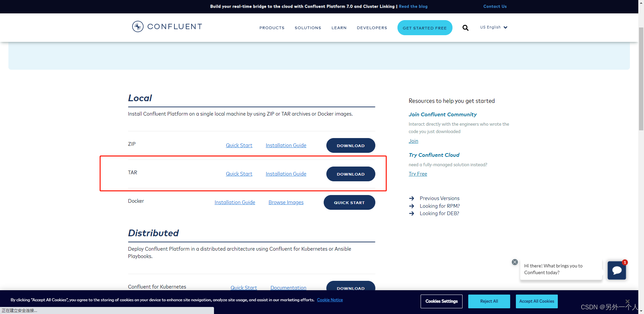644x314 pixels.
Task: Open Looking for DEB? link
Action: point(439,213)
